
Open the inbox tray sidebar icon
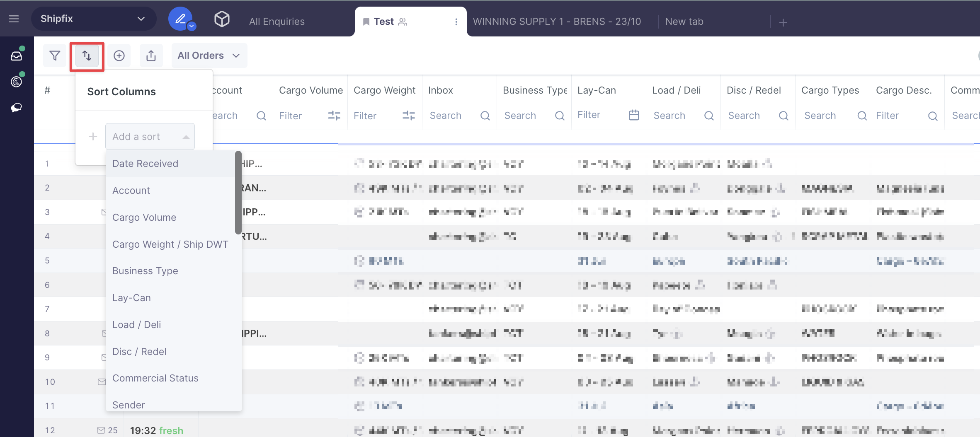pos(17,56)
